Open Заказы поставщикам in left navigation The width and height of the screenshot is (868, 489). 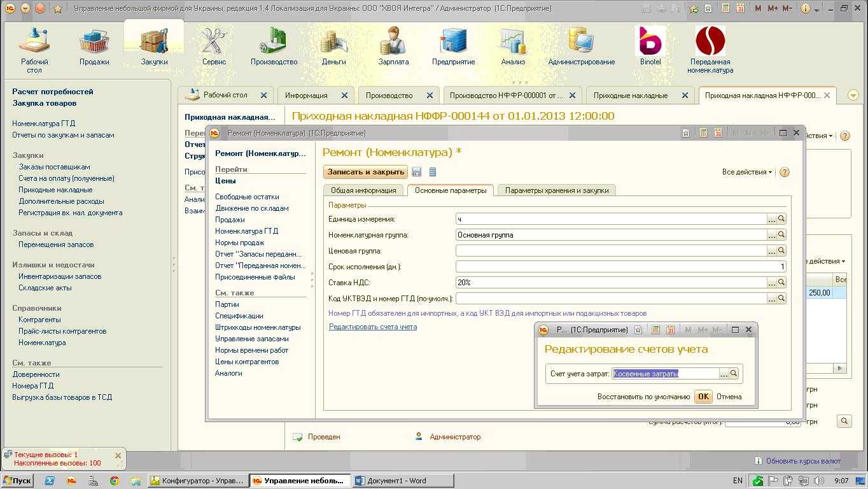click(x=54, y=167)
